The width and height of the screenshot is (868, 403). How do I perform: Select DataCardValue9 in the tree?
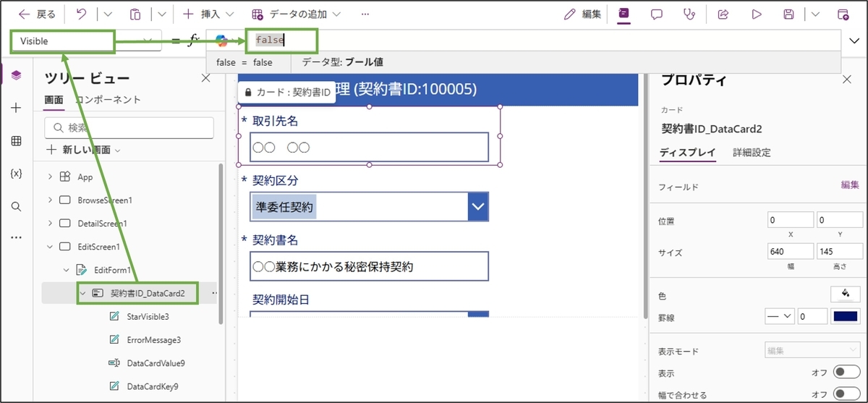[156, 363]
